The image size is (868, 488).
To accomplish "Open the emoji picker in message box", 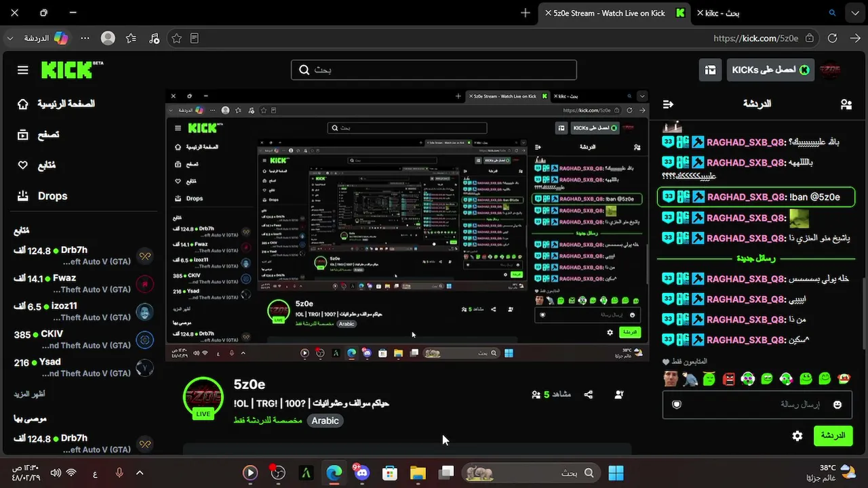I will click(x=837, y=405).
